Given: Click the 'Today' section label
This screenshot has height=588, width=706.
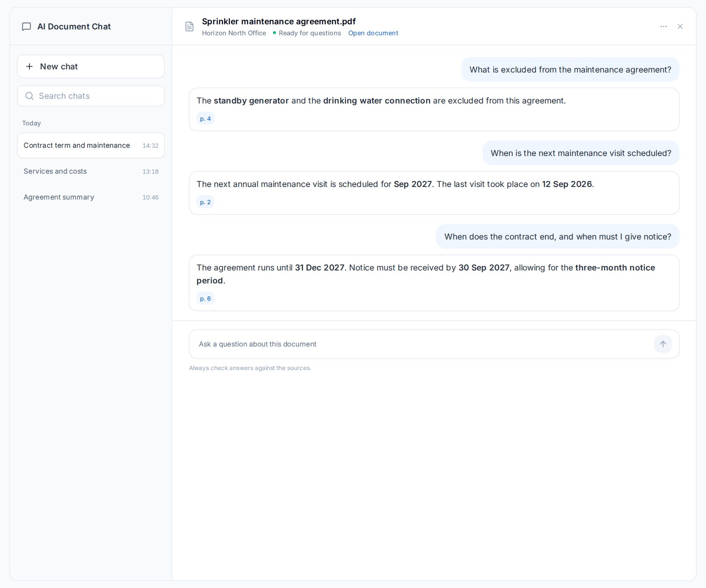Looking at the screenshot, I should tap(31, 123).
